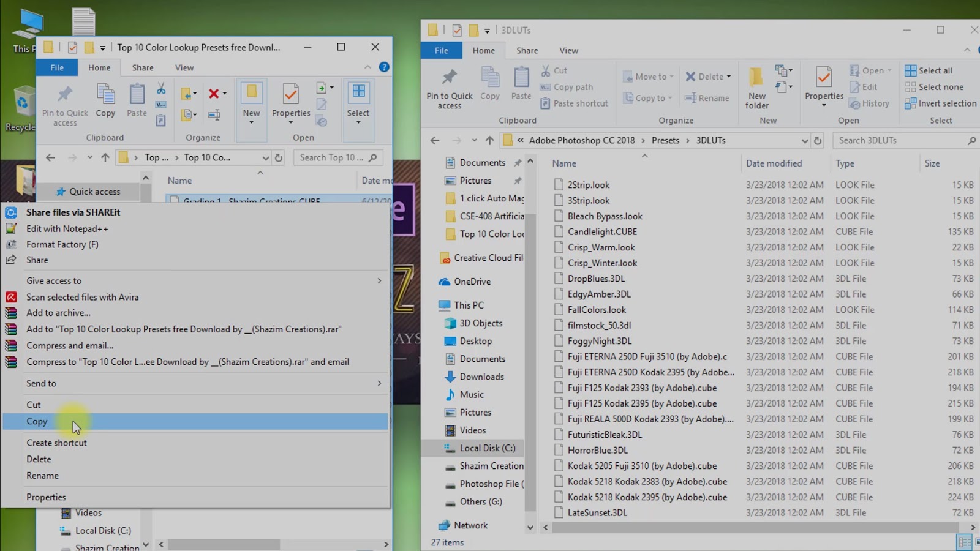This screenshot has width=980, height=551.
Task: Click Rename in 3DLUTs ribbon
Action: tap(707, 98)
